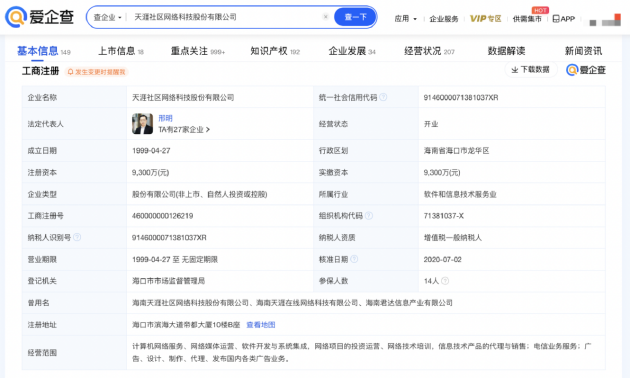
Task: Clear the search box with the x icon
Action: [x=325, y=17]
